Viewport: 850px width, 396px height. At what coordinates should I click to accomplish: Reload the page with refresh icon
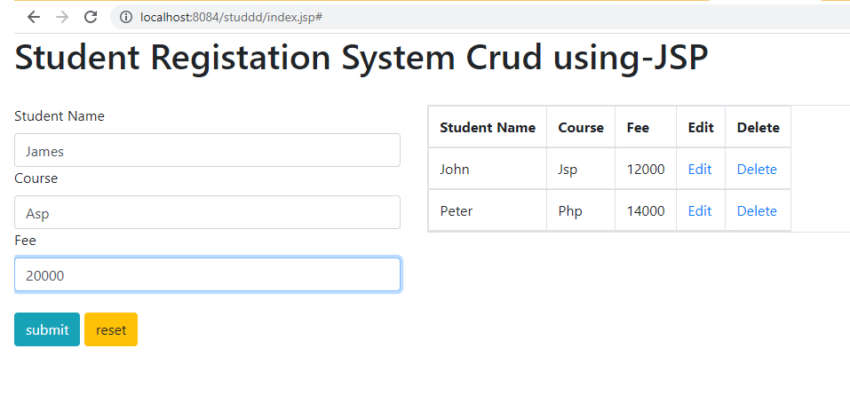point(91,17)
